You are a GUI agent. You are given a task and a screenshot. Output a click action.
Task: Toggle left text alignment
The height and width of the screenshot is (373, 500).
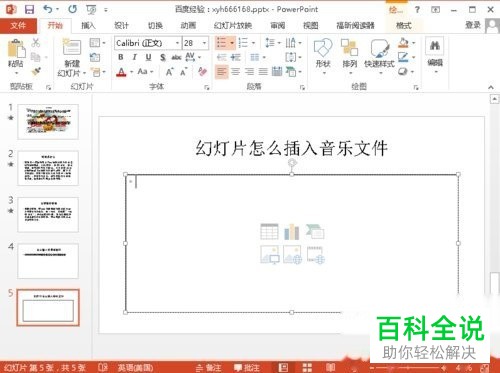pyautogui.click(x=221, y=71)
